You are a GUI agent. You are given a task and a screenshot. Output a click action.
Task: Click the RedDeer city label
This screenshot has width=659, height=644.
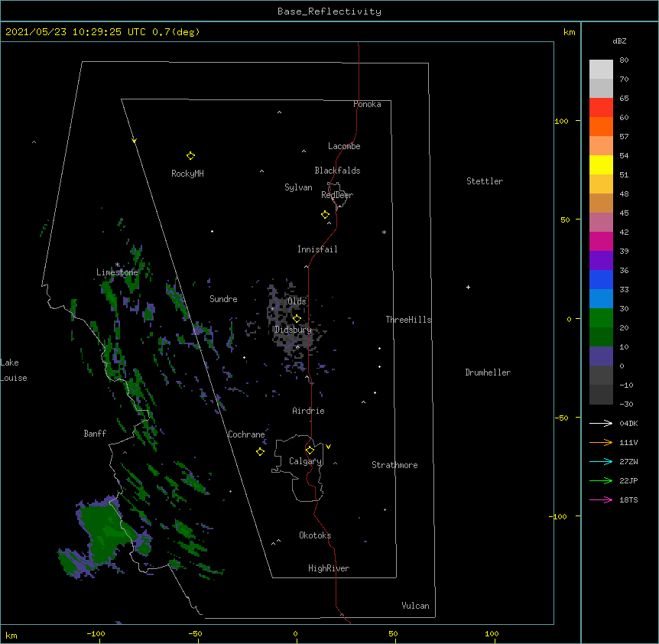coord(337,195)
